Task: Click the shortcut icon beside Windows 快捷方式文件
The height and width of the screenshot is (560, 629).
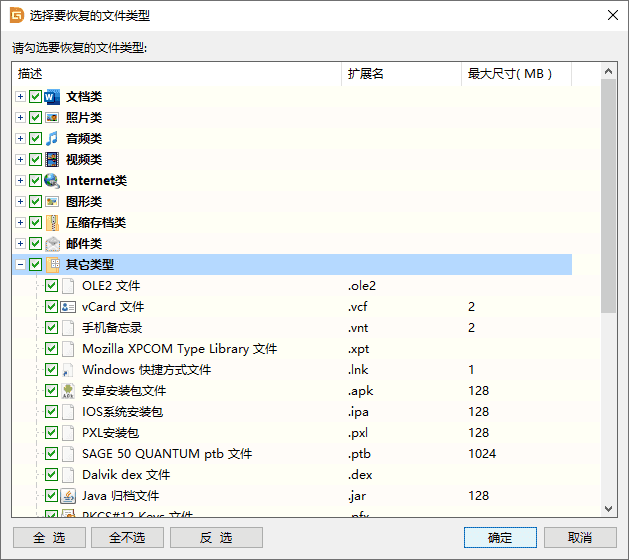Action: [68, 370]
